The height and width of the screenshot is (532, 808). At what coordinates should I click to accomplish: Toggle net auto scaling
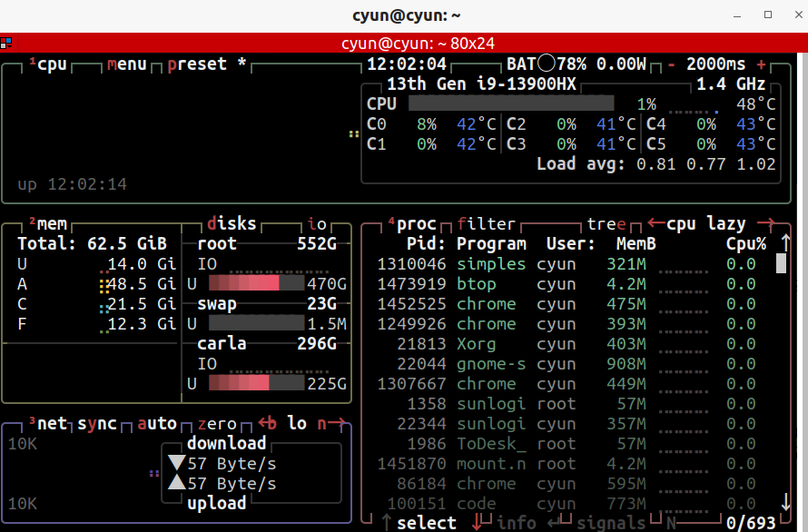[157, 424]
